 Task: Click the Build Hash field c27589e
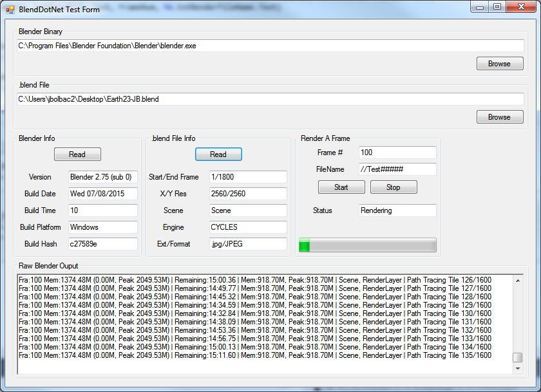click(x=103, y=244)
